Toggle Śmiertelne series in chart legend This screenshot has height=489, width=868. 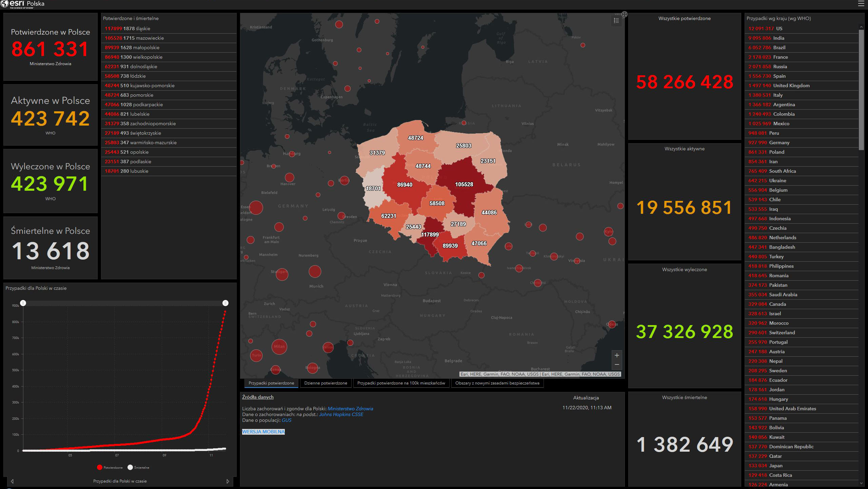[x=138, y=468]
